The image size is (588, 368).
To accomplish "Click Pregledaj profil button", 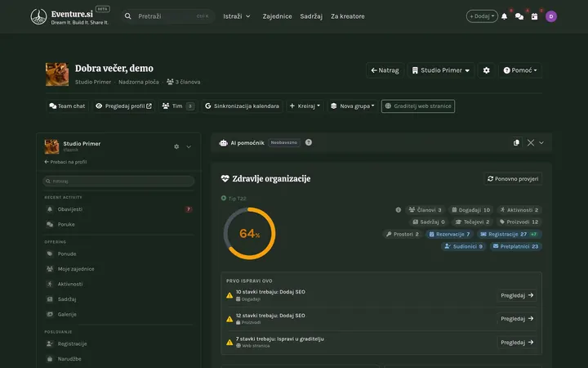I will (x=124, y=105).
